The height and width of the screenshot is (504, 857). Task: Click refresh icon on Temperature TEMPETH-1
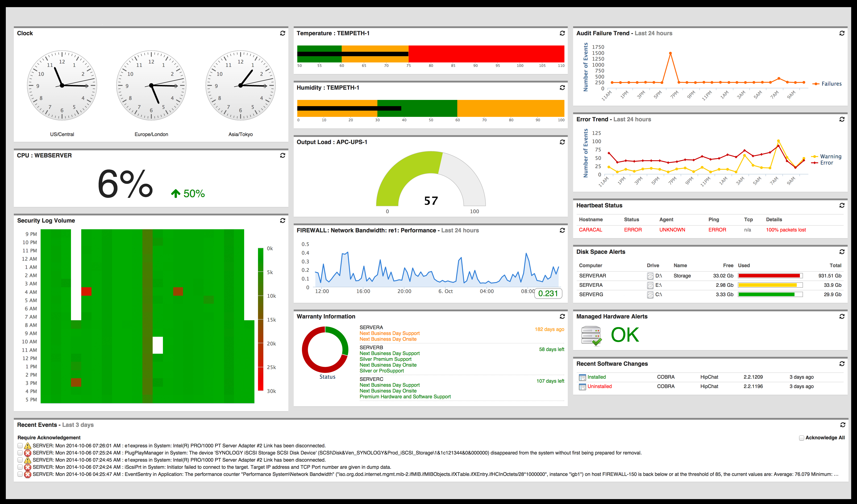click(x=562, y=33)
